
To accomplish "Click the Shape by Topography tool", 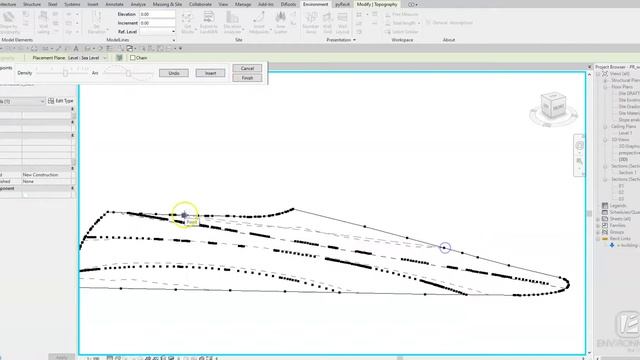I will click(9, 22).
